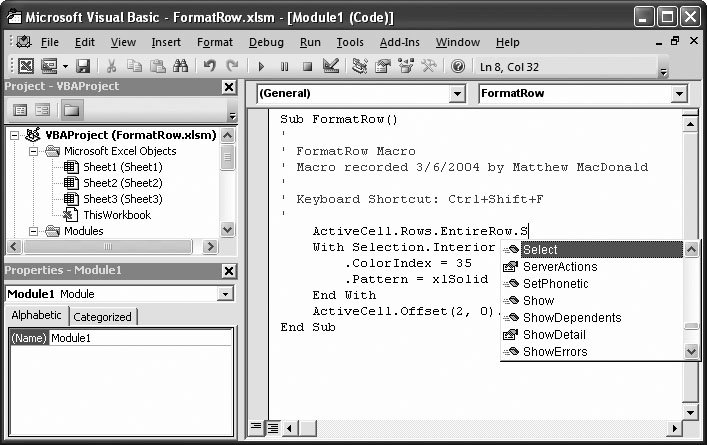Click the Save icon in the toolbar

83,66
